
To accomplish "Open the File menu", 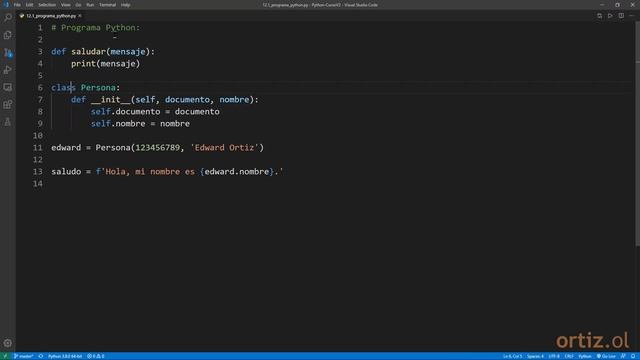I will pyautogui.click(x=17, y=5).
